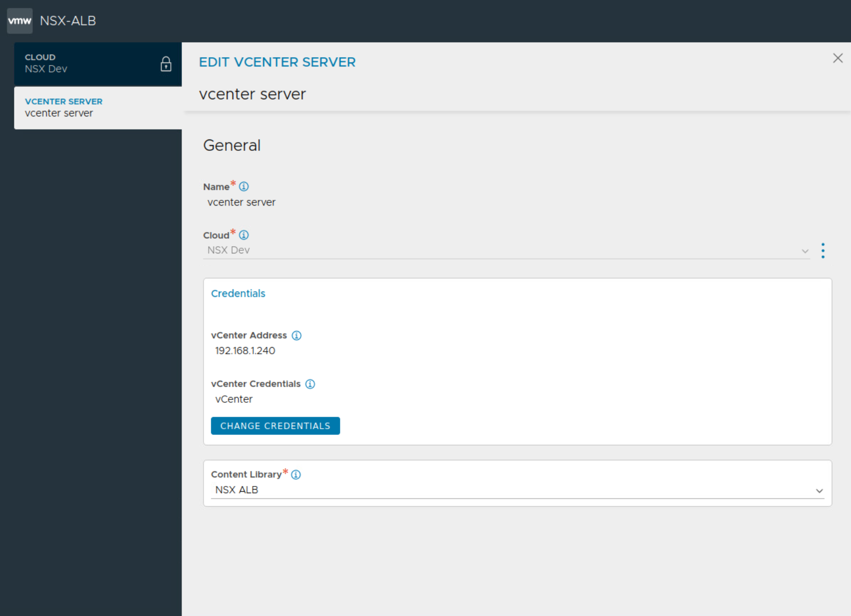Click the vmw logo icon
Viewport: 851px width, 616px height.
coord(20,21)
